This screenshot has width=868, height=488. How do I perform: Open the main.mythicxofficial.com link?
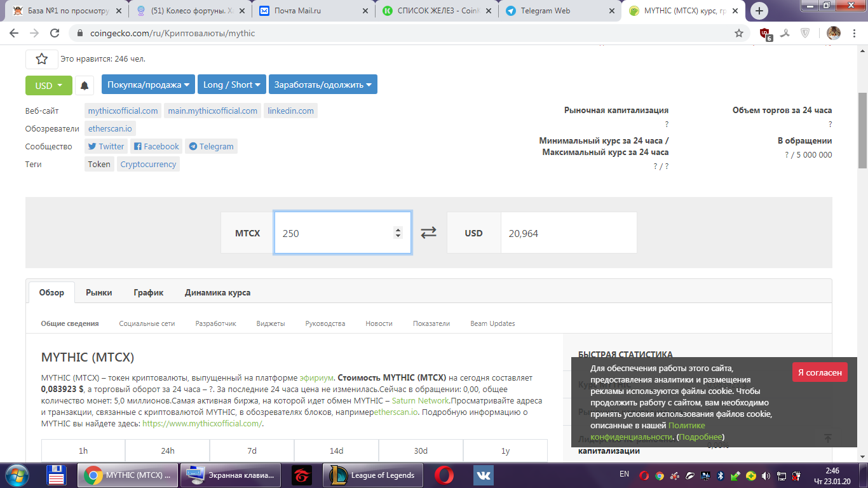(213, 111)
